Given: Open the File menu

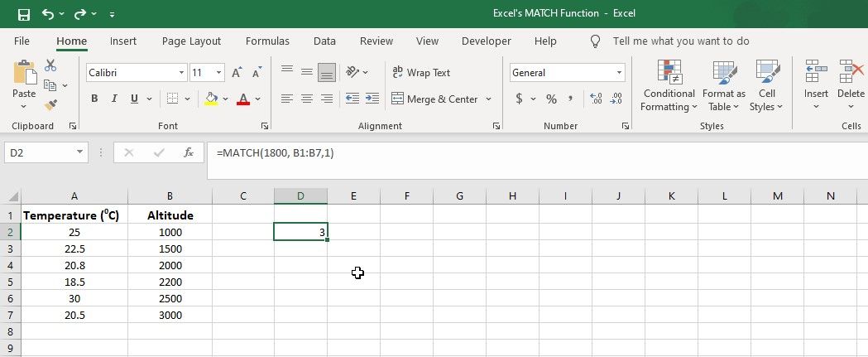Looking at the screenshot, I should pos(22,41).
